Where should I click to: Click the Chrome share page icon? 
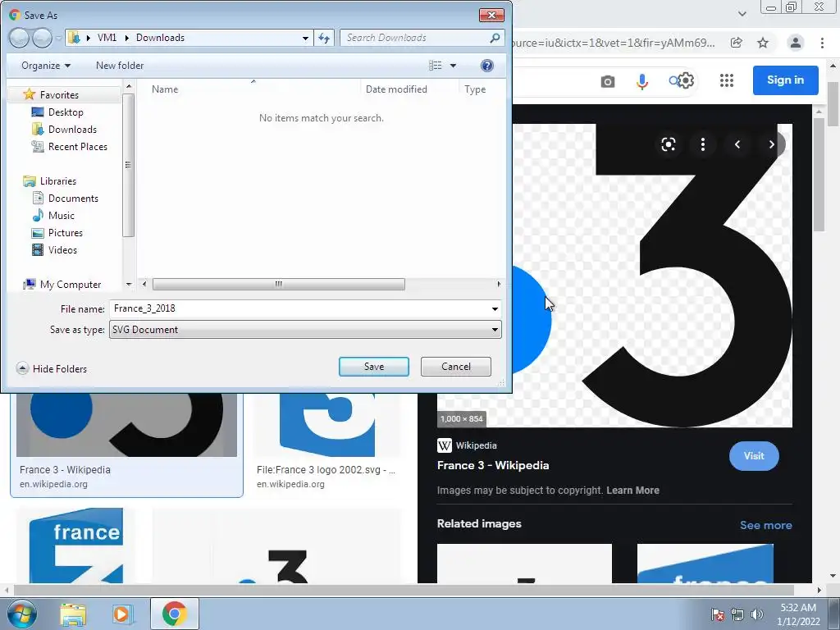tap(737, 43)
